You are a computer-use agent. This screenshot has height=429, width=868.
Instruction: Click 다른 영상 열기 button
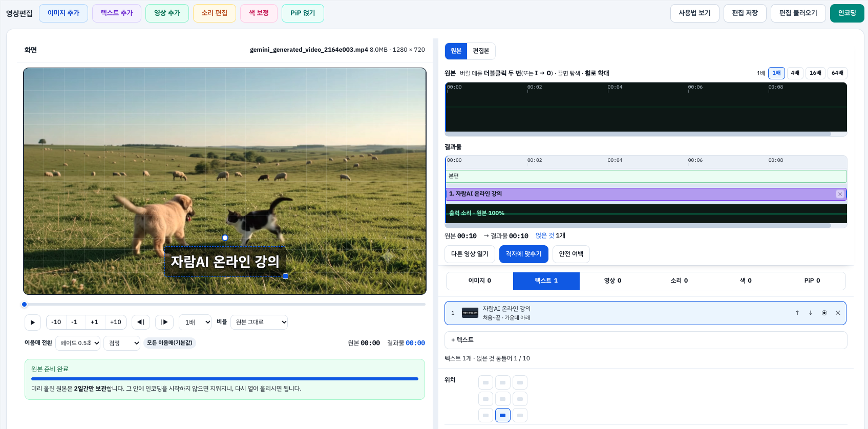(x=470, y=254)
